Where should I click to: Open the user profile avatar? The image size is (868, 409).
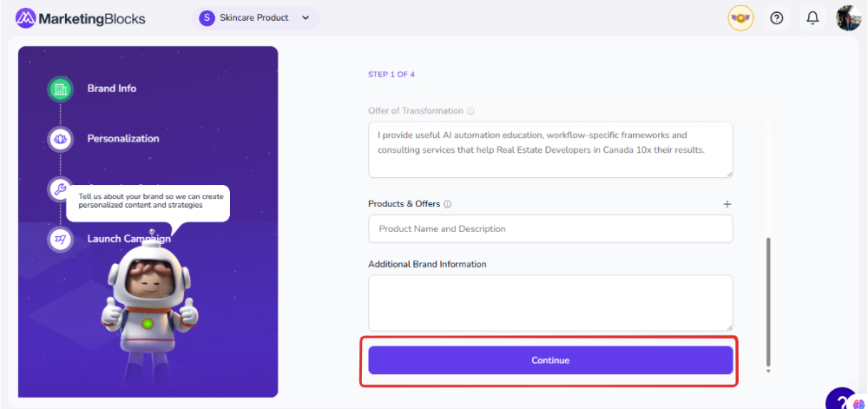pyautogui.click(x=848, y=18)
